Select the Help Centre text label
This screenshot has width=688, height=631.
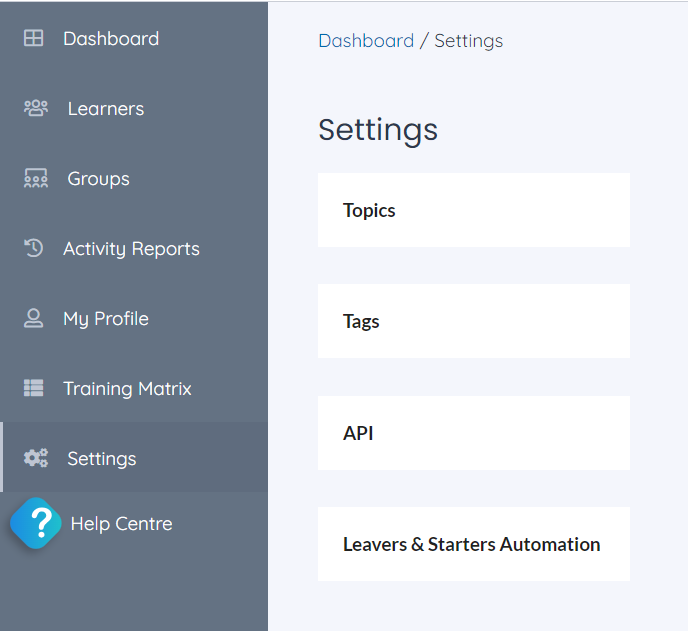(122, 523)
